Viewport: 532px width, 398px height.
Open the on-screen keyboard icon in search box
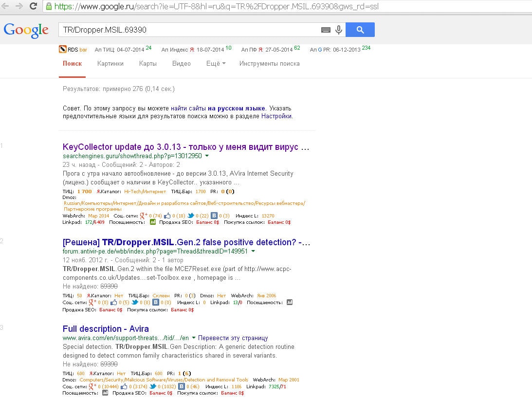[326, 30]
